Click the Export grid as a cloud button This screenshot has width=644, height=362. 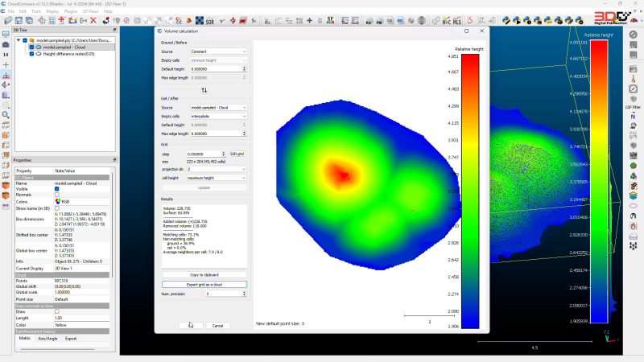click(204, 284)
